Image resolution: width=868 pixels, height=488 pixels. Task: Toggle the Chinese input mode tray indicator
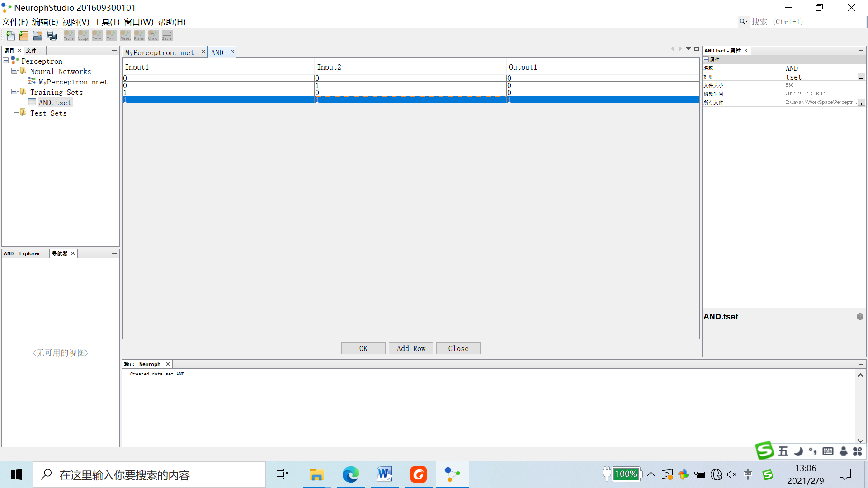point(748,474)
